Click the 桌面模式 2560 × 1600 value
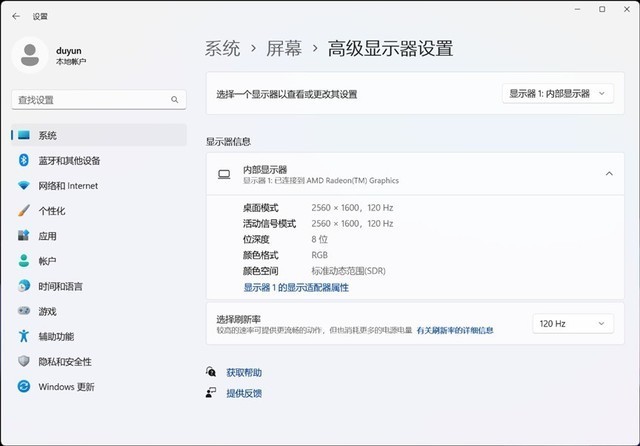This screenshot has height=446, width=640. click(x=352, y=208)
